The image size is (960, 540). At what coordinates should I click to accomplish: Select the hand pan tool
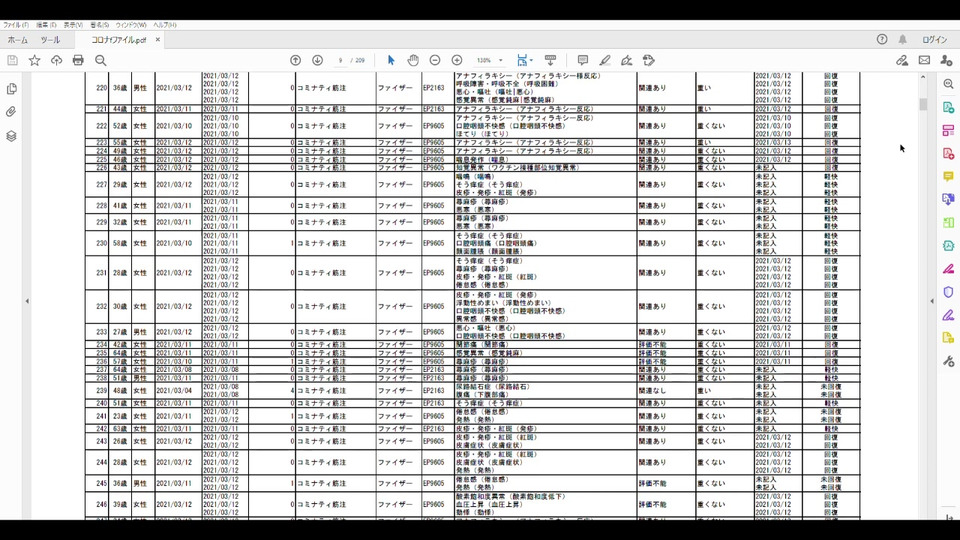(413, 60)
